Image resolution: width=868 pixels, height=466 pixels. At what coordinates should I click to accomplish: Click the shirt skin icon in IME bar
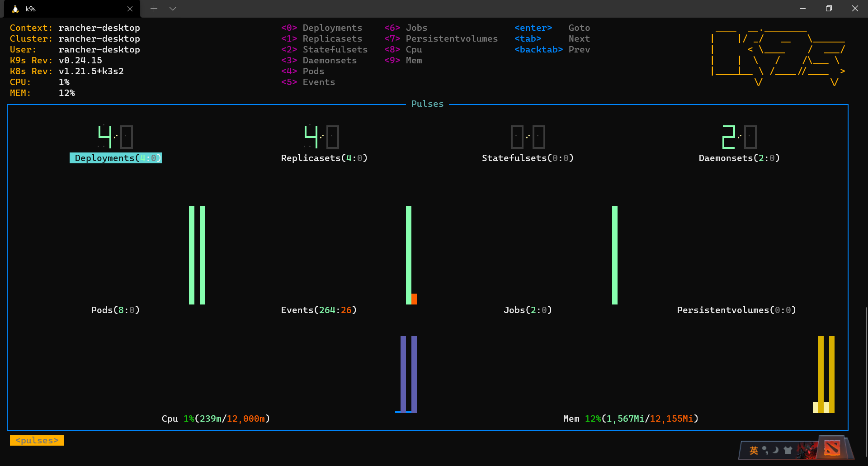pyautogui.click(x=788, y=450)
